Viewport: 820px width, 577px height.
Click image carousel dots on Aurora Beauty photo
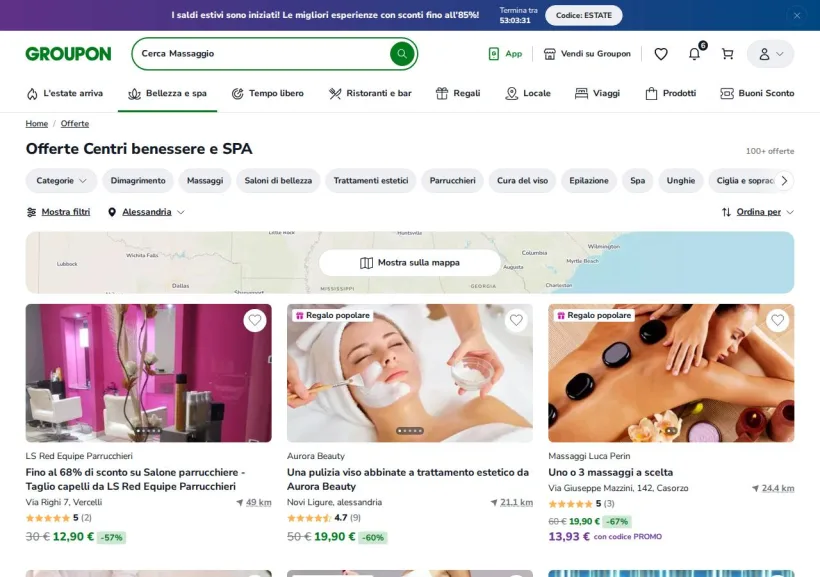[410, 431]
